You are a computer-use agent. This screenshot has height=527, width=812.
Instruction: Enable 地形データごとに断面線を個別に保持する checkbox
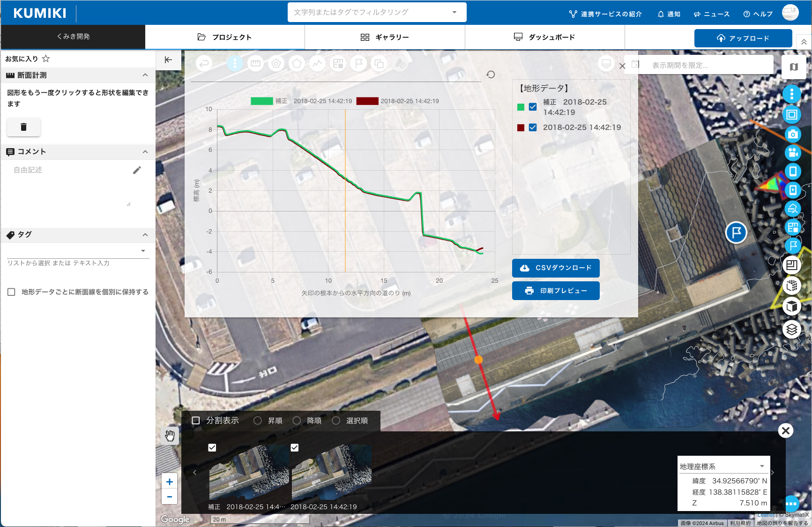tap(12, 292)
